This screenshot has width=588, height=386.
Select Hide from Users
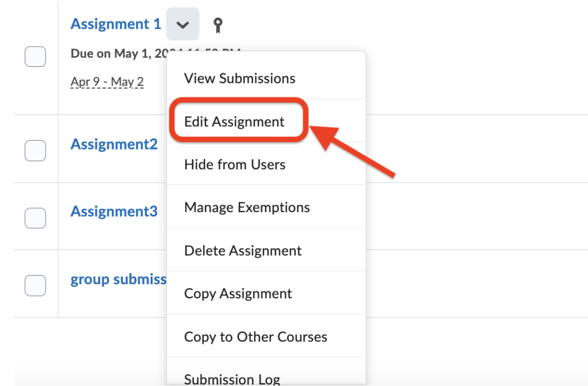pos(235,164)
